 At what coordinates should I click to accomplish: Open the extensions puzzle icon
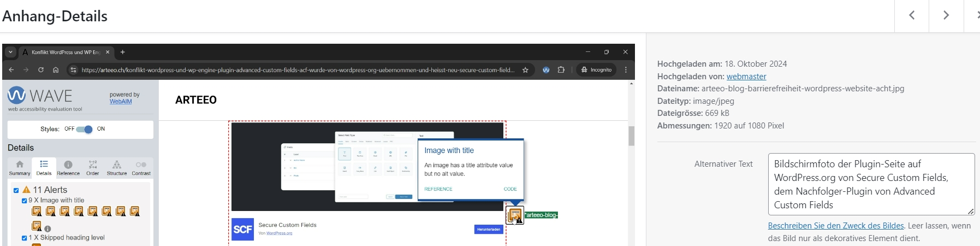(x=561, y=70)
